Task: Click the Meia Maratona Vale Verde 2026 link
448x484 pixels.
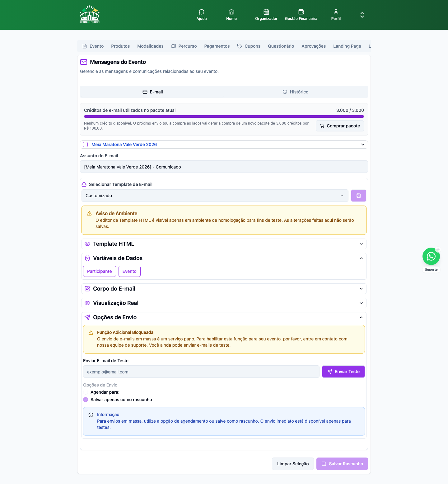Action: (124, 145)
